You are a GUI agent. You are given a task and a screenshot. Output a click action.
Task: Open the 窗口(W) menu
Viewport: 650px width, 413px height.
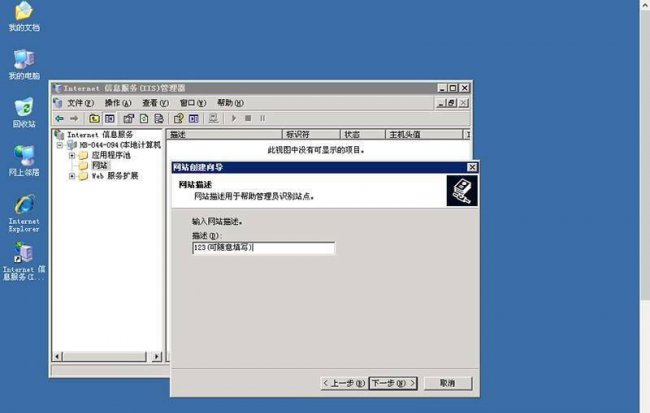tap(193, 103)
